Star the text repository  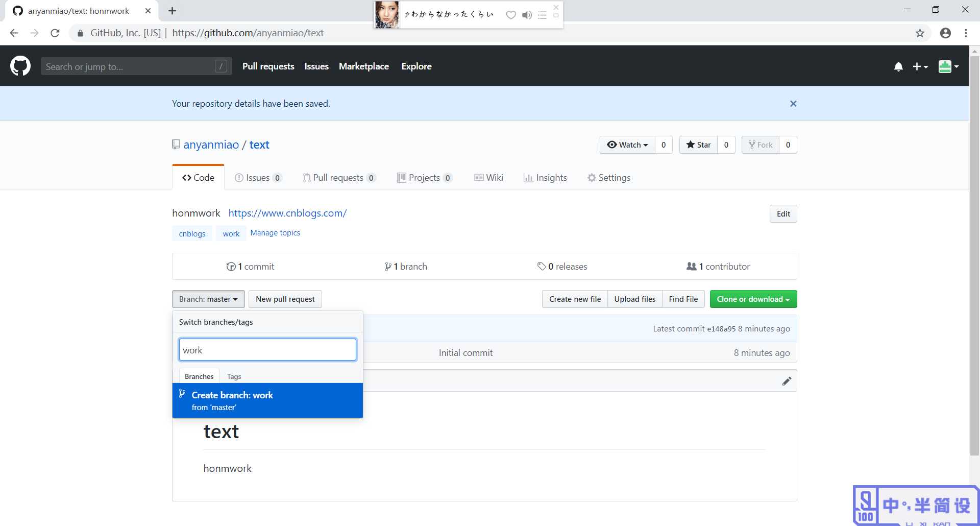coord(698,145)
